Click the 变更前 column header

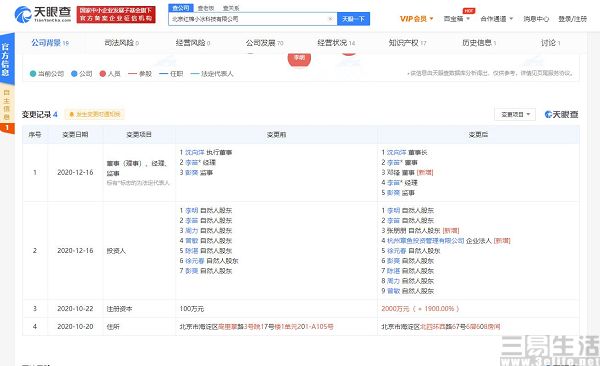coord(276,134)
